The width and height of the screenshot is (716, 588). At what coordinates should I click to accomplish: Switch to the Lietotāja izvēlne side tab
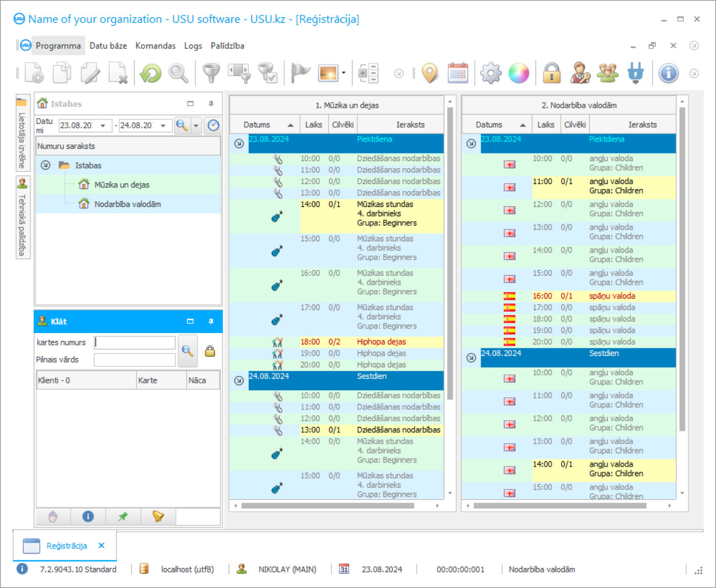[x=22, y=135]
